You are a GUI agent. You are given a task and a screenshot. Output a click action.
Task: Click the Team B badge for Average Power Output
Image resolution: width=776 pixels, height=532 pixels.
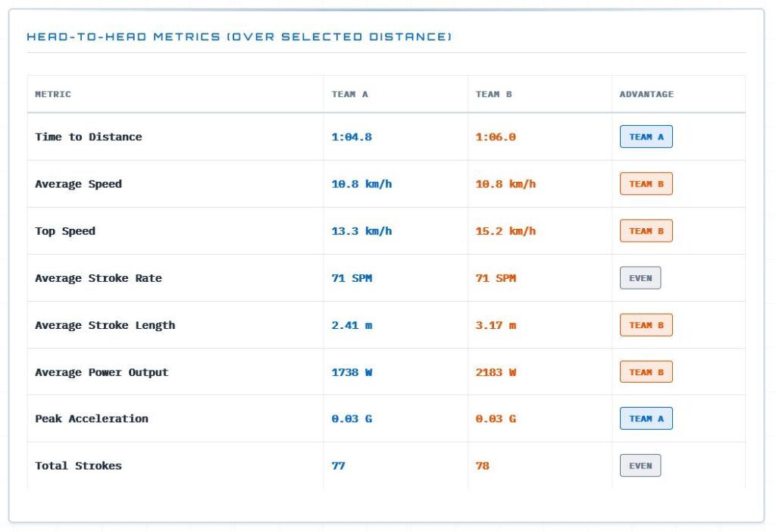point(646,371)
